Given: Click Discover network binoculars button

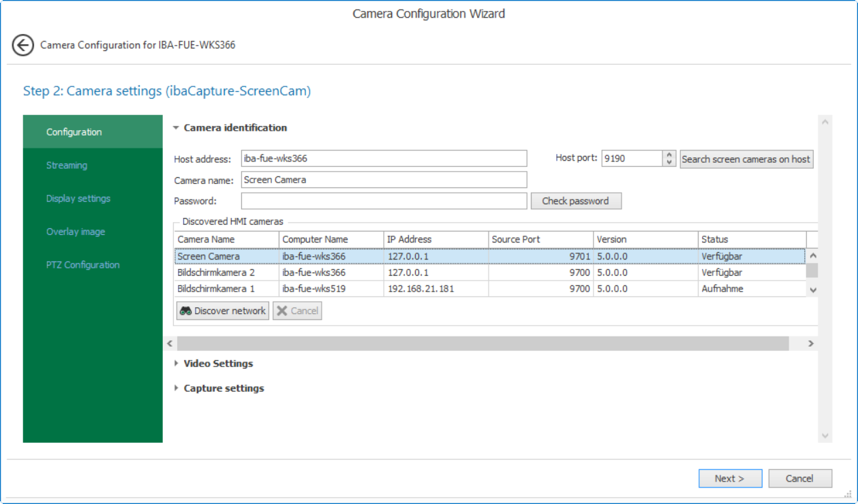Looking at the screenshot, I should pos(222,311).
